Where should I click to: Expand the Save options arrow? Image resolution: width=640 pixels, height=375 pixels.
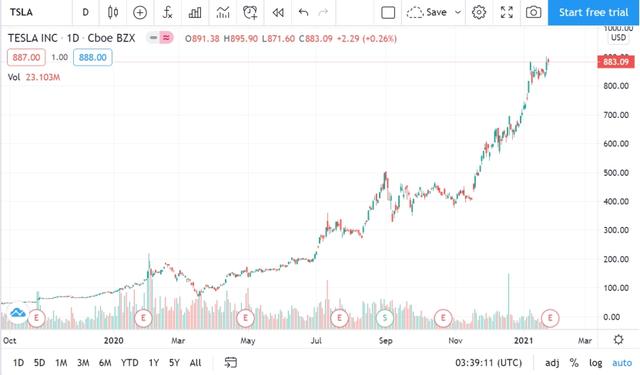click(x=458, y=12)
